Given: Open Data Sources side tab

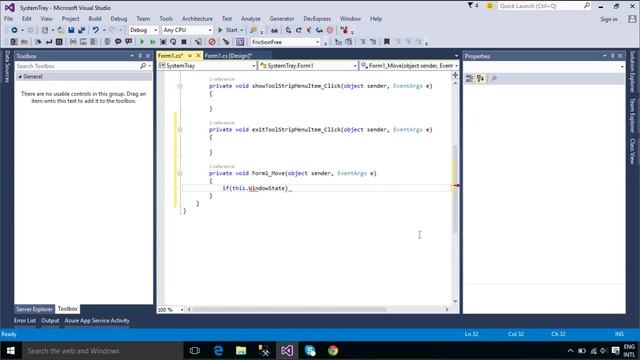Looking at the screenshot, I should [x=7, y=67].
